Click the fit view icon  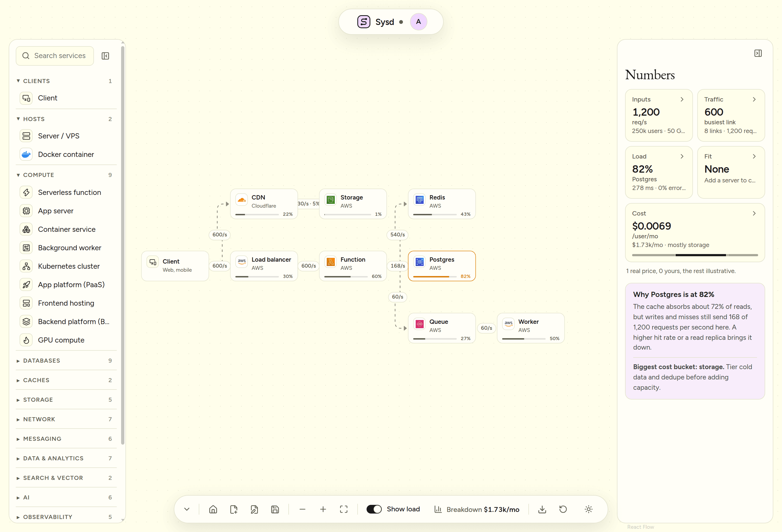point(343,509)
